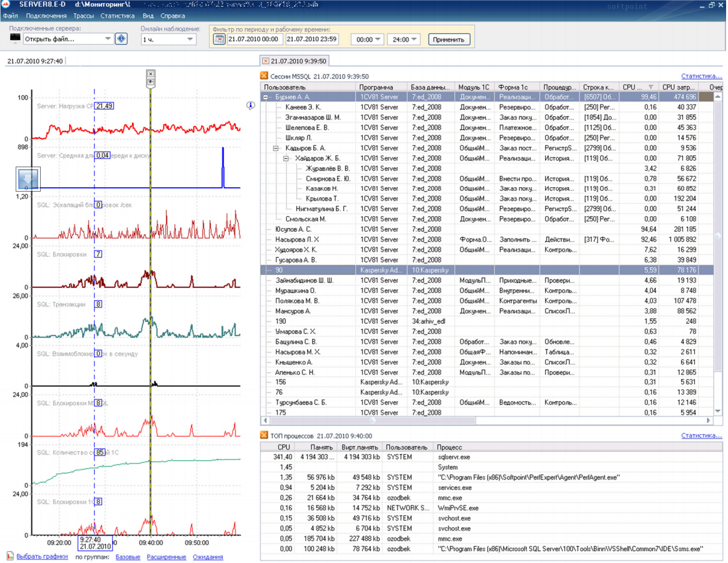
Task: Open the Трассы menu
Action: (x=83, y=16)
